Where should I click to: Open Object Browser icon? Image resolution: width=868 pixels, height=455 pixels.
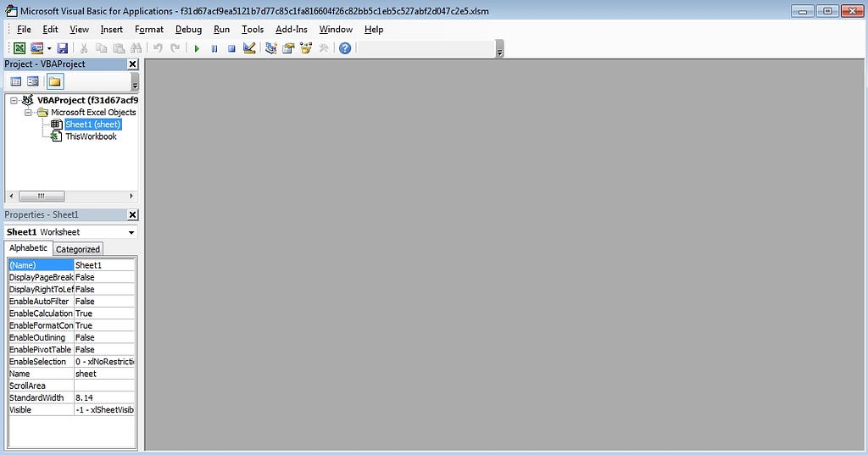(x=305, y=48)
